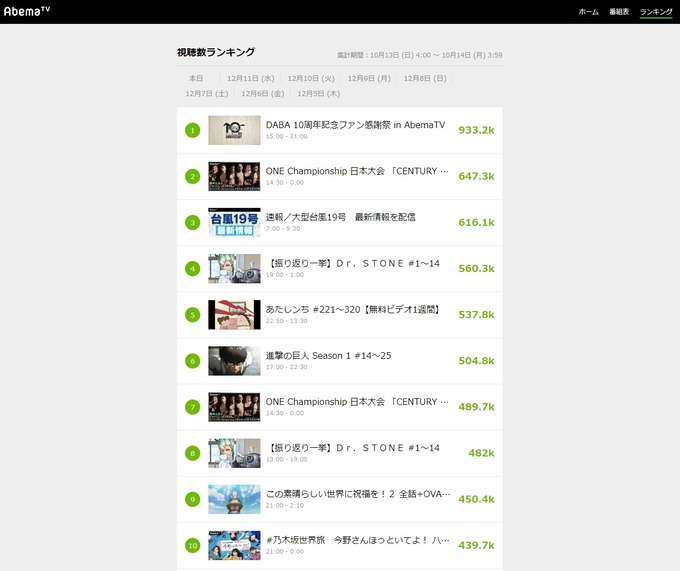
Task: Open 進撃の巨人 Season 1 #14～25 title
Action: [328, 356]
